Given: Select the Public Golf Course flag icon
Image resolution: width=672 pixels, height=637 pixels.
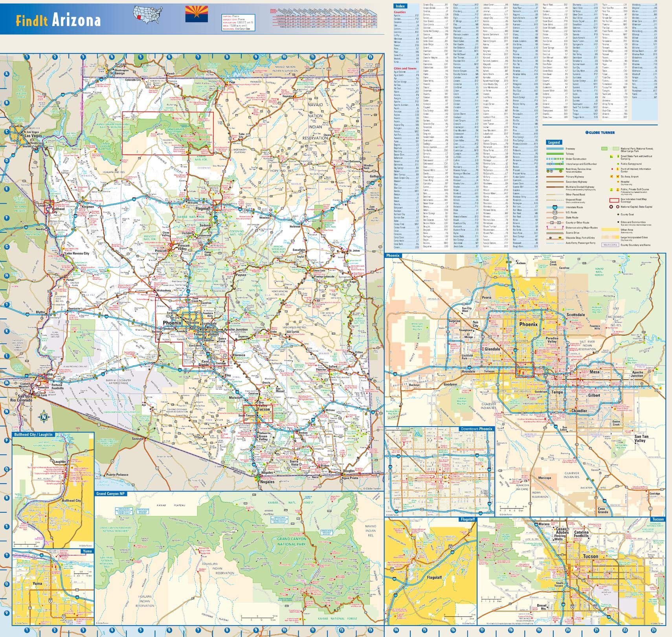Looking at the screenshot, I should [611, 190].
